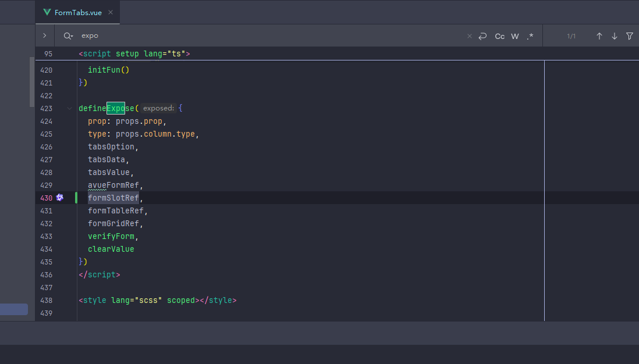Toggle Regex (.*) search option

coord(530,36)
